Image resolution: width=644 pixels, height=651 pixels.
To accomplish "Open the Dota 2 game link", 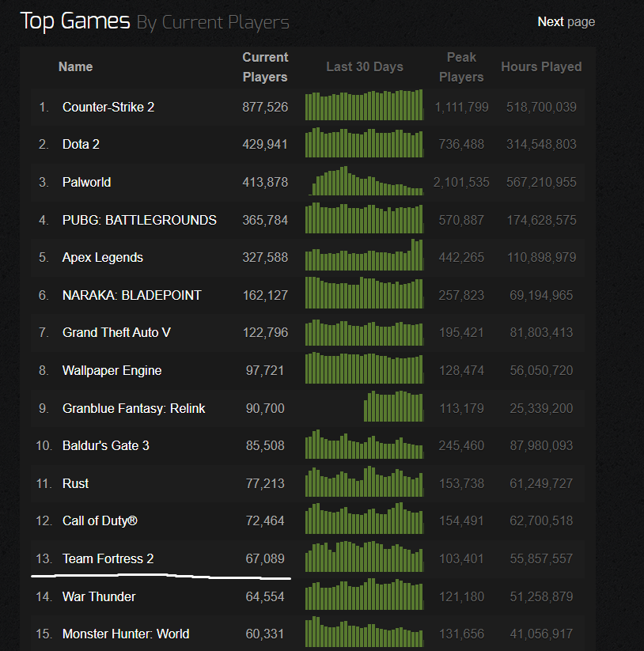I will pyautogui.click(x=81, y=144).
